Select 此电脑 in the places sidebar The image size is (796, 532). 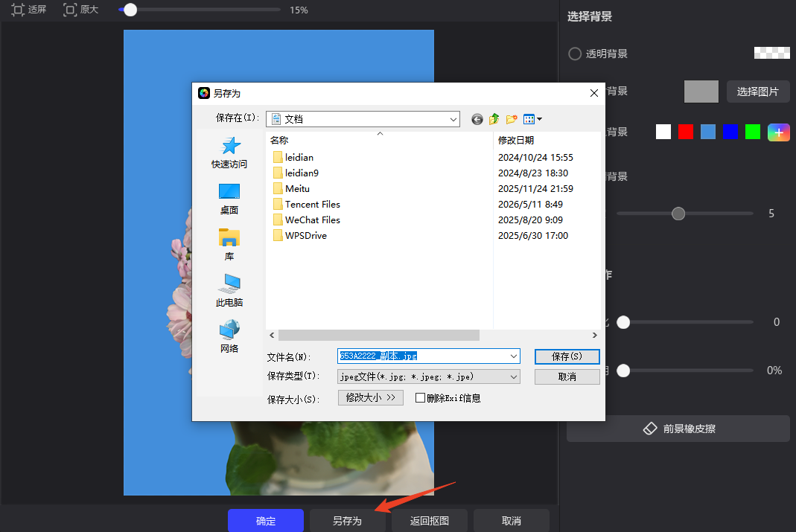pyautogui.click(x=229, y=291)
